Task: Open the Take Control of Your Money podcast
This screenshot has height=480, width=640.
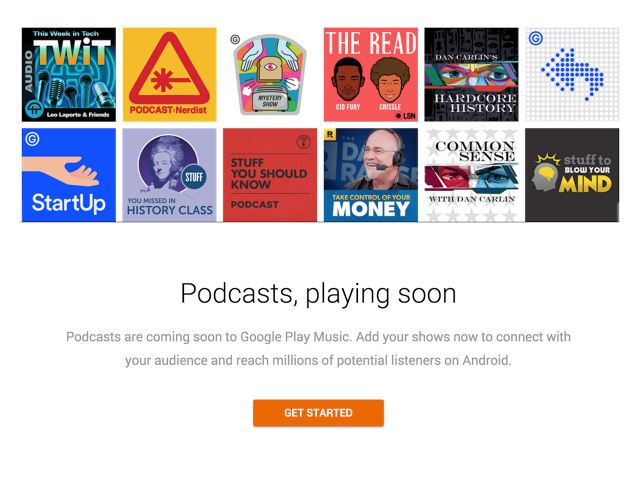Action: [370, 175]
